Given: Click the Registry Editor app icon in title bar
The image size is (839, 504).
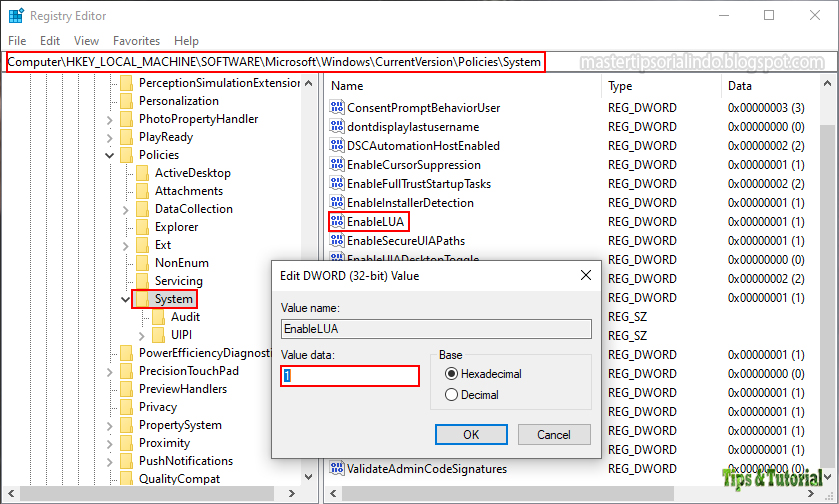Looking at the screenshot, I should 16,16.
